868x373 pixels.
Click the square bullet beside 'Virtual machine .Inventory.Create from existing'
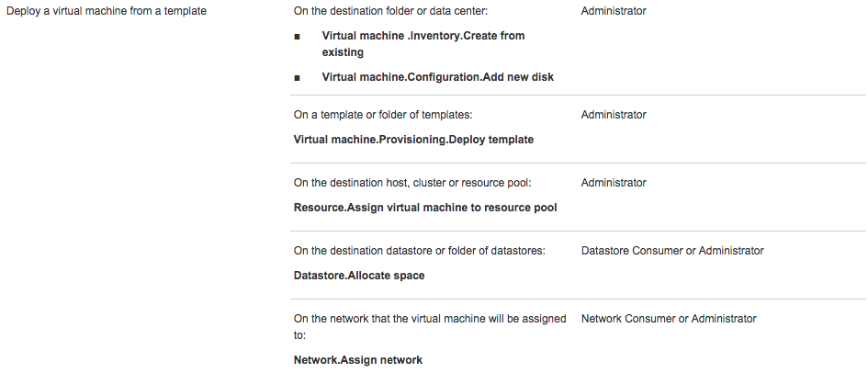point(297,36)
